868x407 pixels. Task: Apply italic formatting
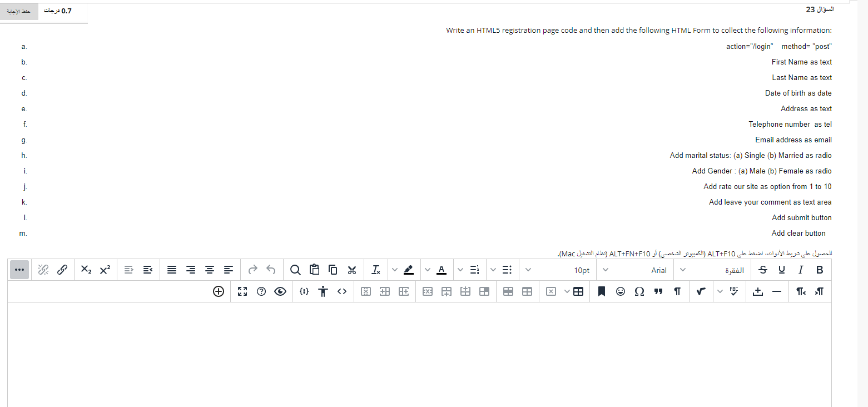[801, 270]
